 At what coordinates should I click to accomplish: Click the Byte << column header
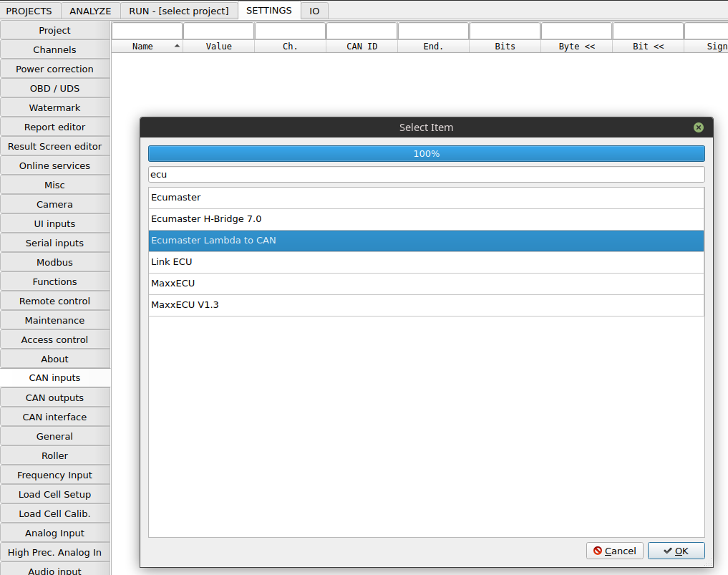pyautogui.click(x=577, y=47)
